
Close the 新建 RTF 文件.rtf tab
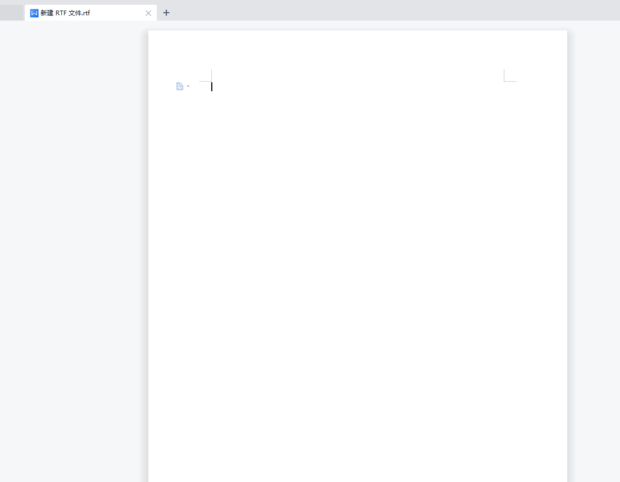point(148,13)
